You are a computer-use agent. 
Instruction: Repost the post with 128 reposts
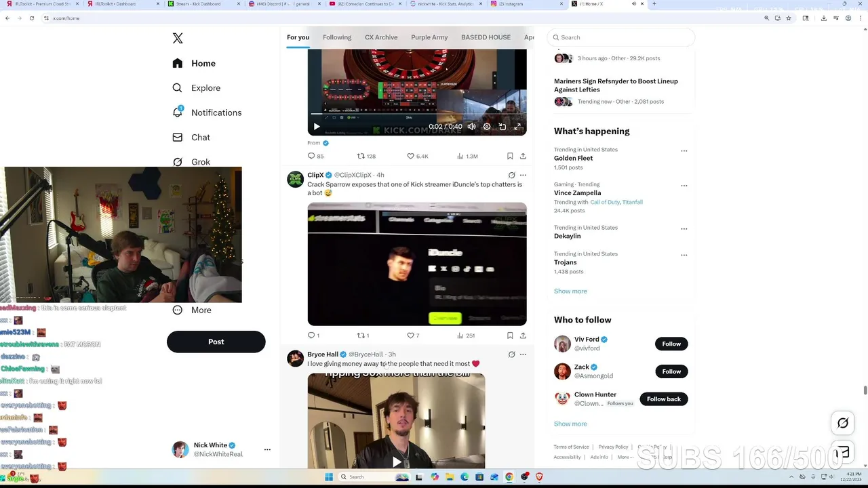pyautogui.click(x=366, y=156)
